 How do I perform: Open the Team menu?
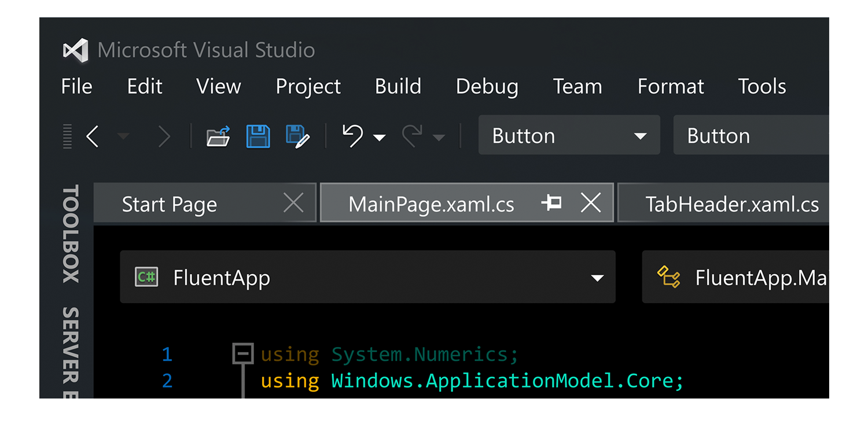point(578,87)
